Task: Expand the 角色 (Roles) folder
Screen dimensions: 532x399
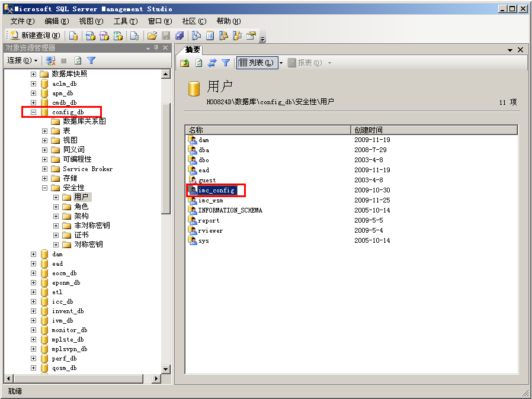Action: click(56, 207)
